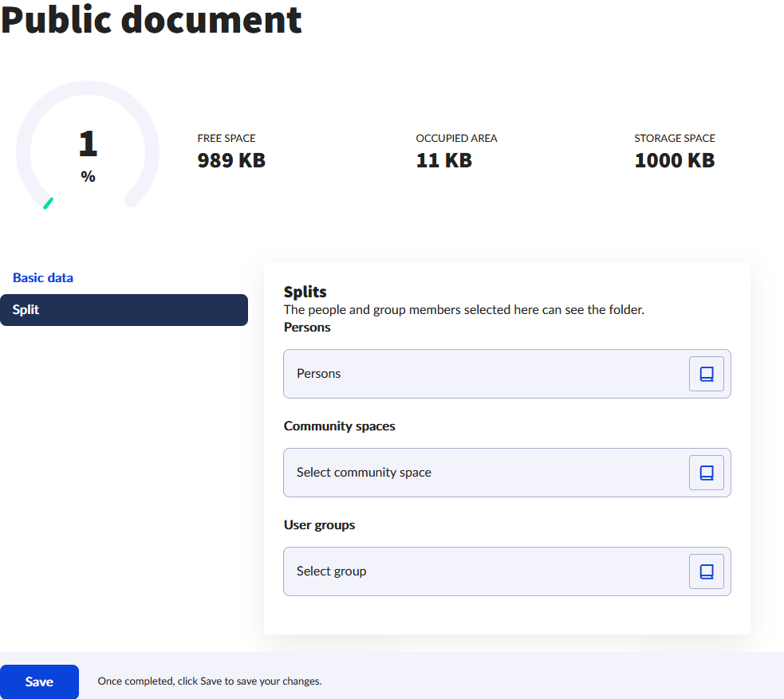
Task: Open the User groups picker icon
Action: [706, 571]
